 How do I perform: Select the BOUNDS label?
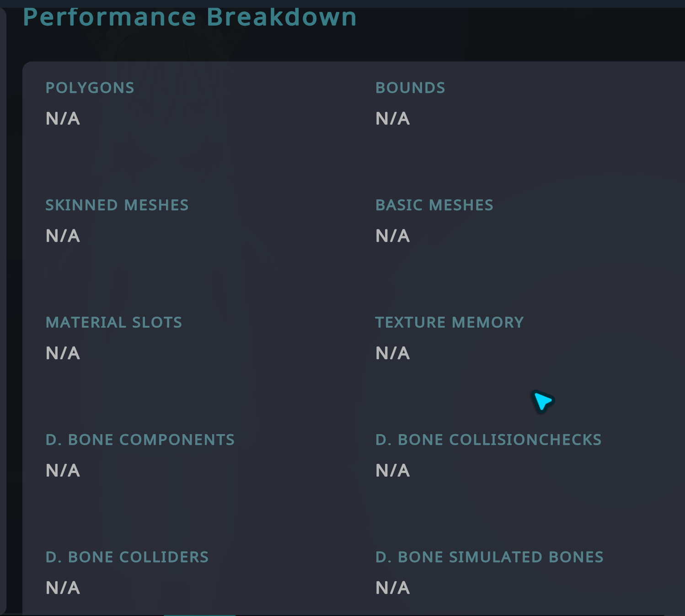410,88
